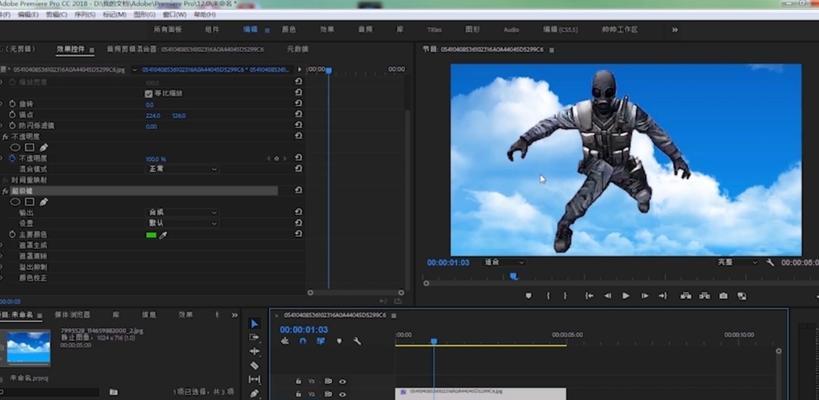Reset the 主要颜色 parameter
Image resolution: width=819 pixels, height=400 pixels.
pos(298,234)
